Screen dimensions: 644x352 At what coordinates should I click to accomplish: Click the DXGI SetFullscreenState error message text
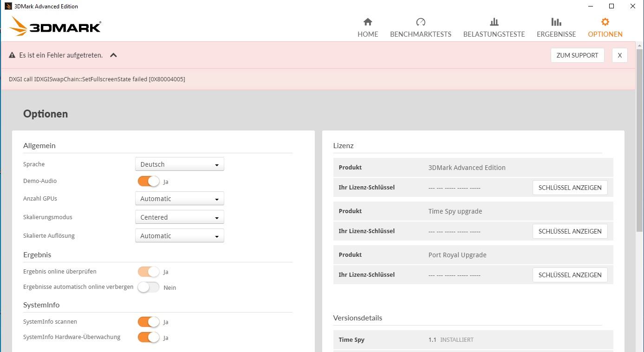point(97,79)
